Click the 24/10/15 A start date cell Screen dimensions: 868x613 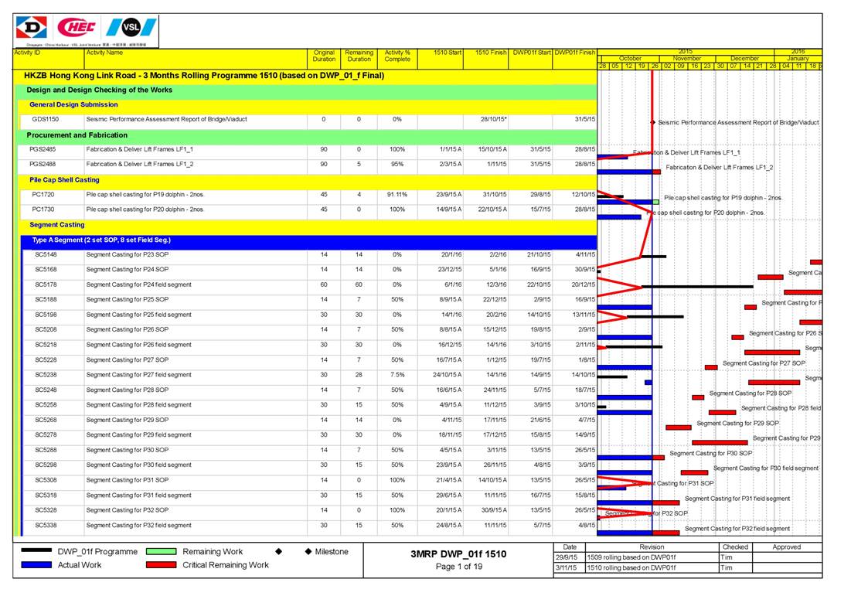448,375
